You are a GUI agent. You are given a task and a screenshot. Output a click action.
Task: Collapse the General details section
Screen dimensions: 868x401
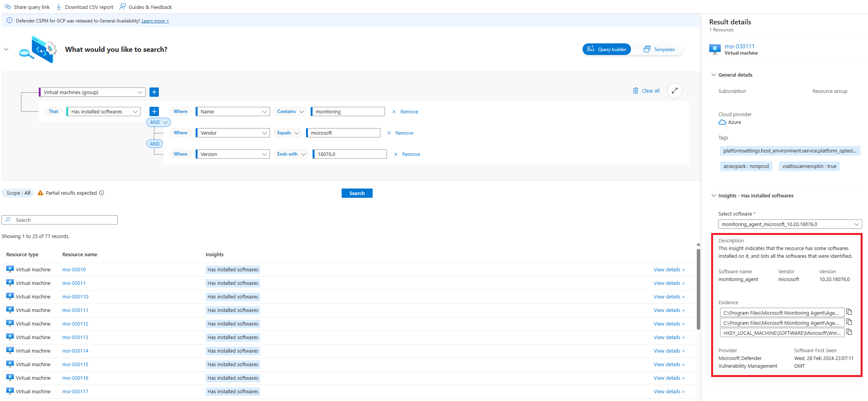pyautogui.click(x=714, y=75)
